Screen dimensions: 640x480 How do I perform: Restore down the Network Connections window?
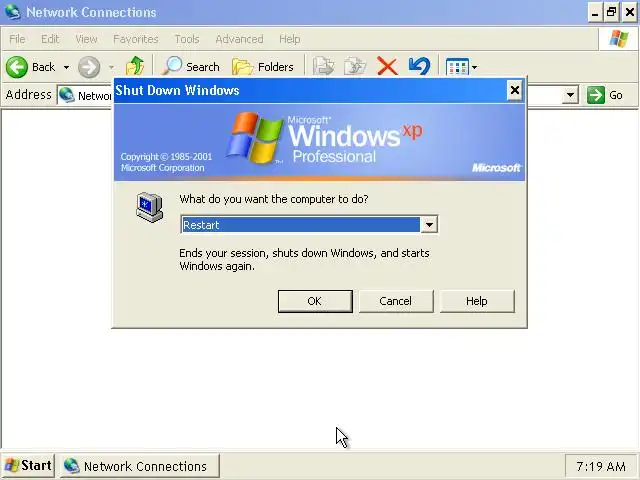click(611, 13)
